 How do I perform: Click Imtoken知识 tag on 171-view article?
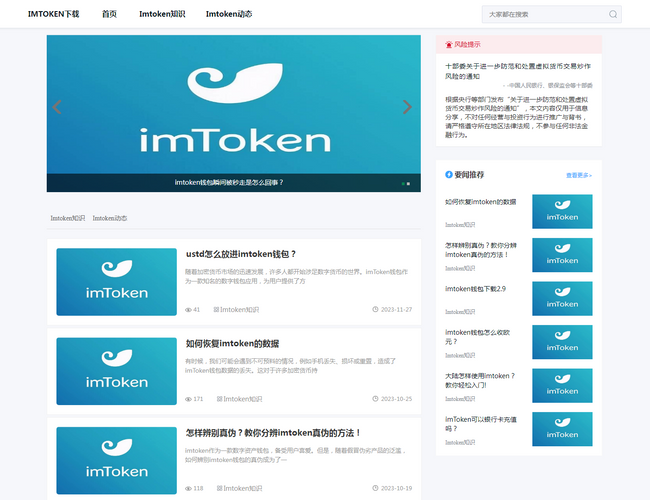[240, 399]
